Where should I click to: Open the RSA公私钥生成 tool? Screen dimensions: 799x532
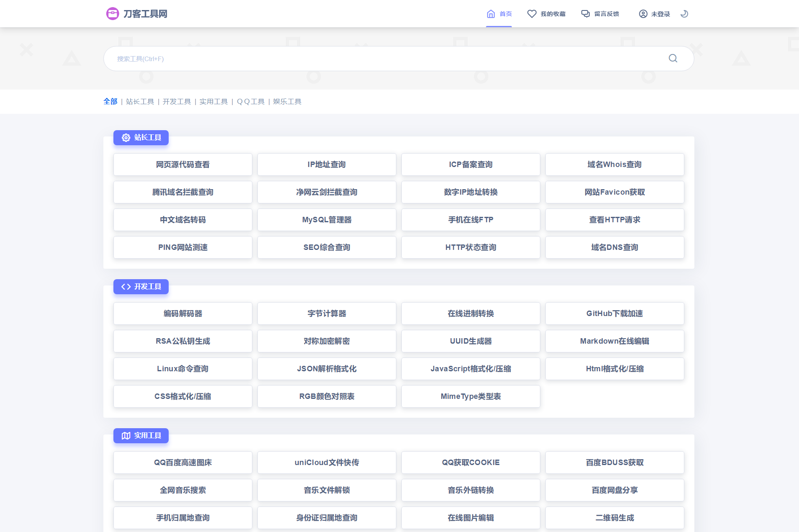pyautogui.click(x=183, y=341)
